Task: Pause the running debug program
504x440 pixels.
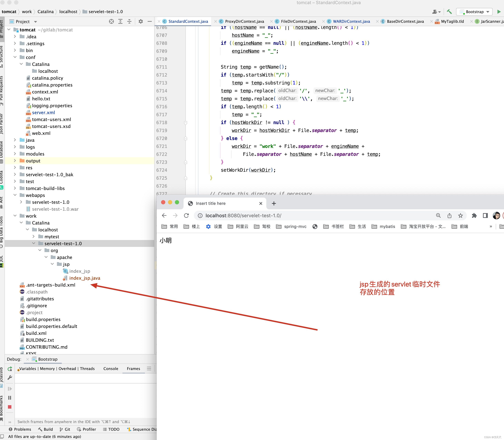Action: point(10,398)
